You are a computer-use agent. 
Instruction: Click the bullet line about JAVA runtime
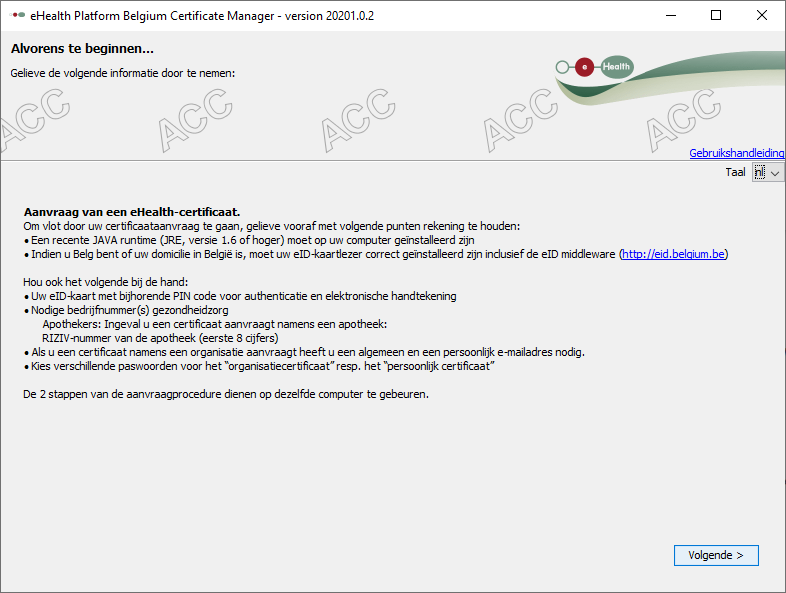[251, 240]
